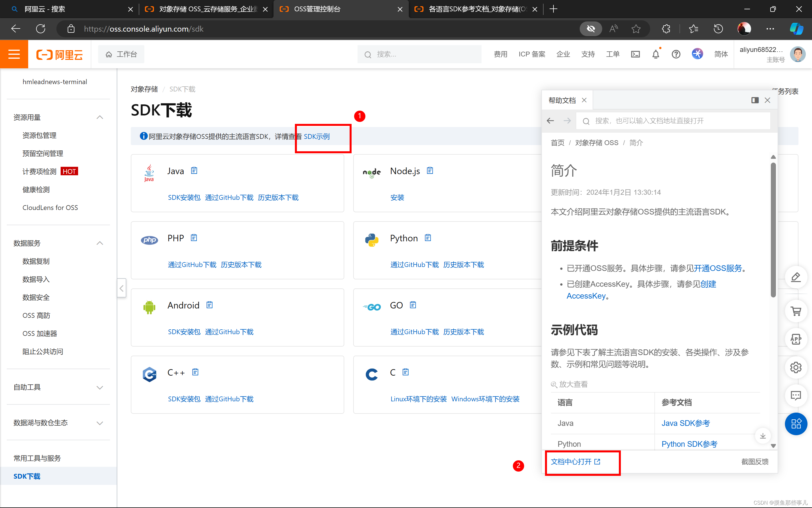This screenshot has width=812, height=508.
Task: Click the blue floating apps grid button
Action: 796,424
